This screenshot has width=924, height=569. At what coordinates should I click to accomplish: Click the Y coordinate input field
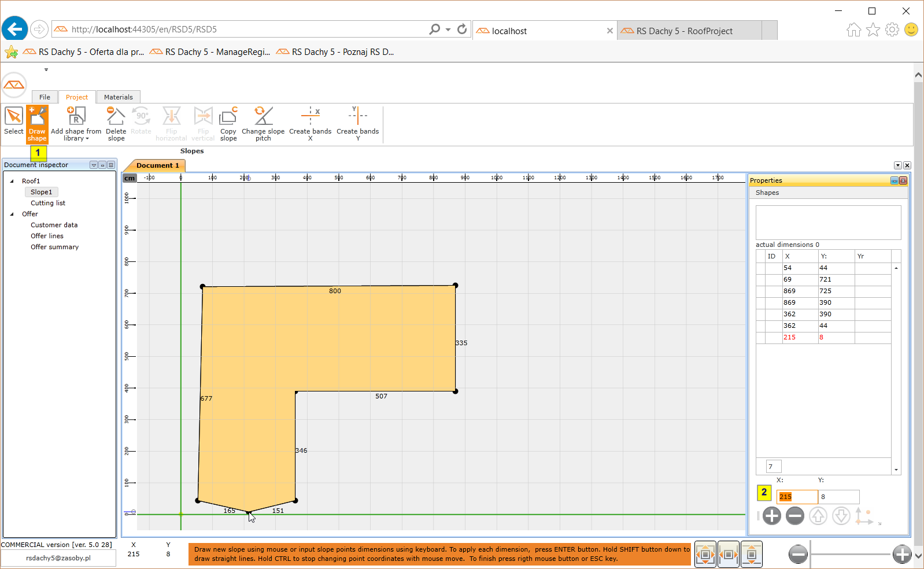point(838,497)
